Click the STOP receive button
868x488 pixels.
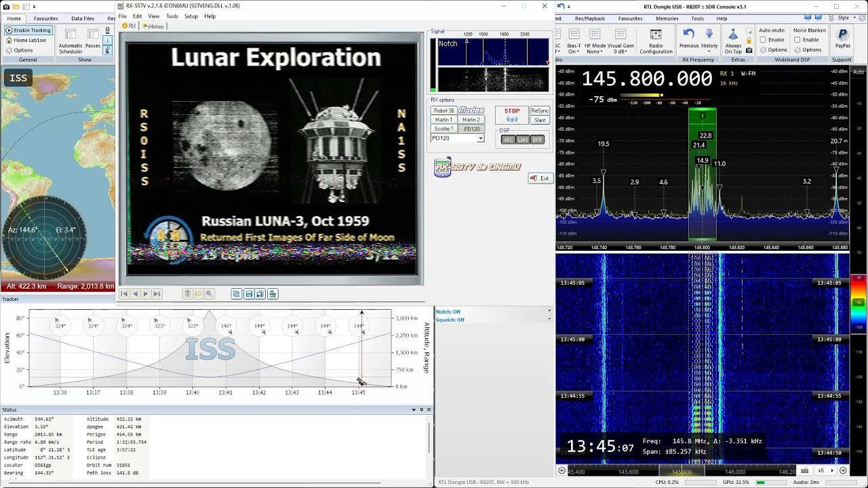pyautogui.click(x=512, y=115)
